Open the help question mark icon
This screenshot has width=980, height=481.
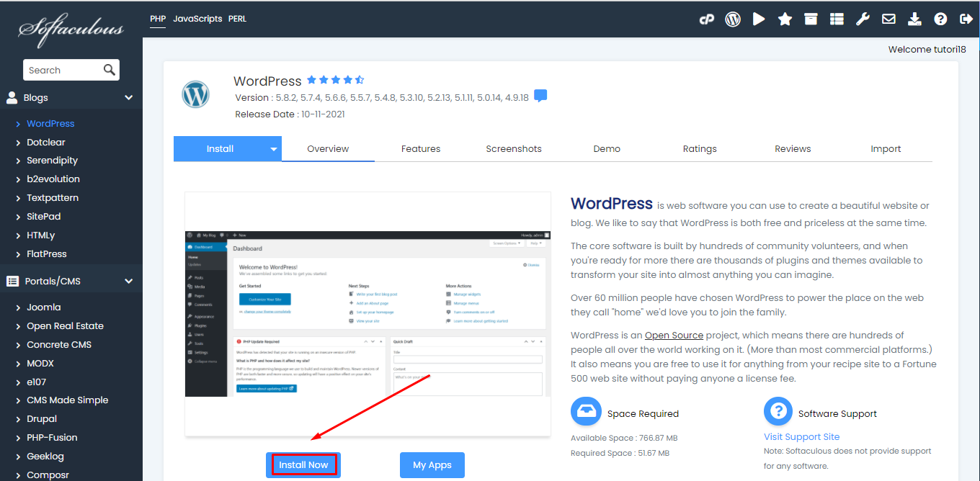(x=940, y=19)
